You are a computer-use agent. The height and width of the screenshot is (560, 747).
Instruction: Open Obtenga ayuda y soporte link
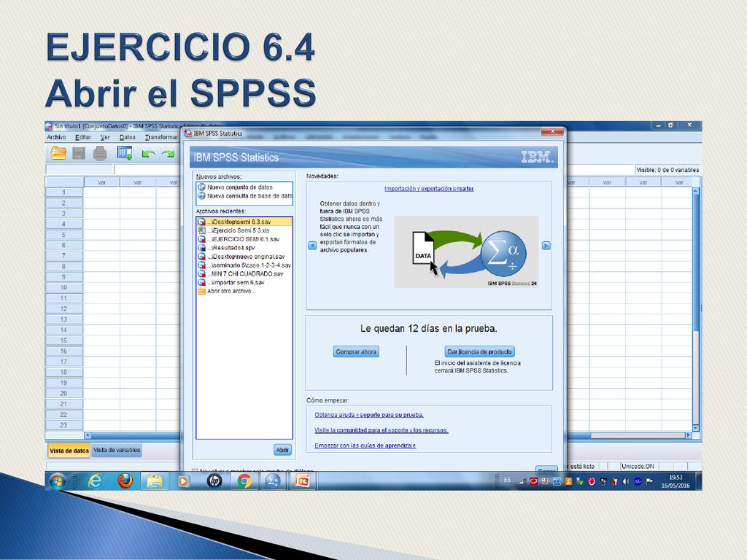click(x=368, y=415)
